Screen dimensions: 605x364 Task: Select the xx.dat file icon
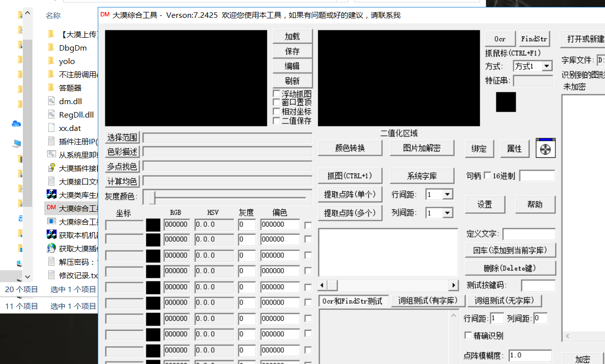click(51, 128)
